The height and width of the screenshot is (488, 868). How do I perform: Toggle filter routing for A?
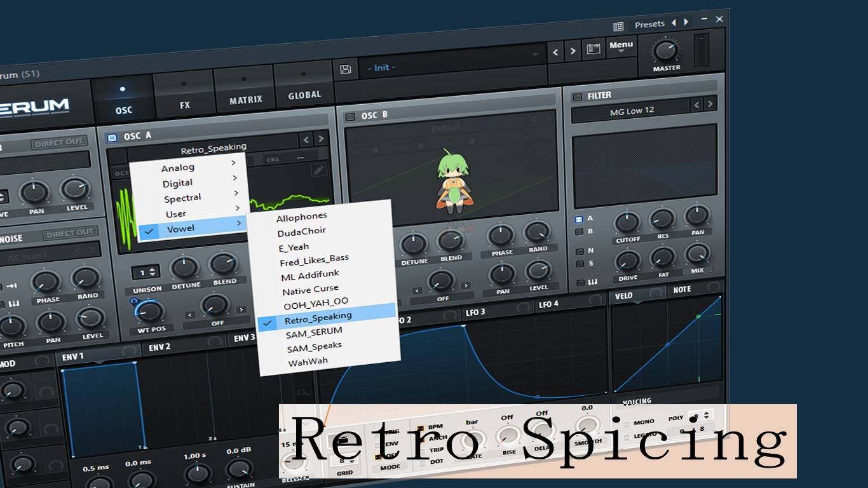click(x=578, y=219)
